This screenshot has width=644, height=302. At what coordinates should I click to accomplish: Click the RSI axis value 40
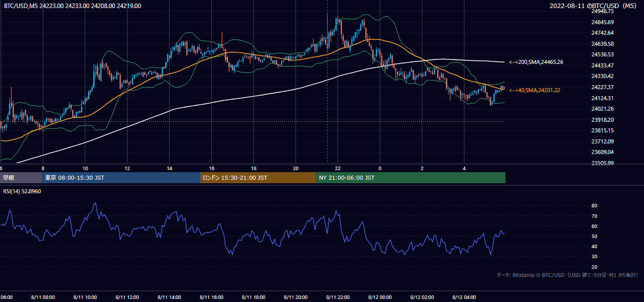pyautogui.click(x=595, y=246)
